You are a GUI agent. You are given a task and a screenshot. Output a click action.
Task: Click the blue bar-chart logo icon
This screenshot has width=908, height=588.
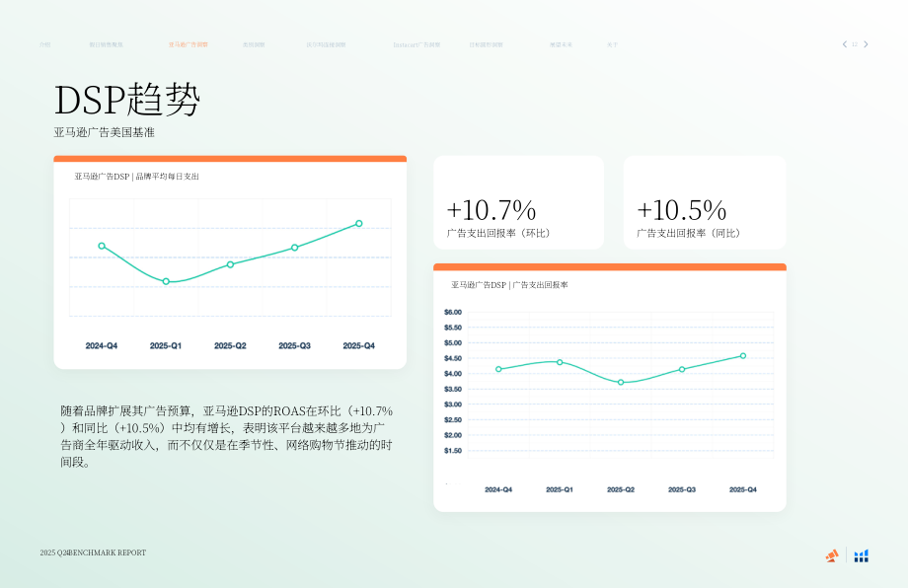(x=861, y=555)
